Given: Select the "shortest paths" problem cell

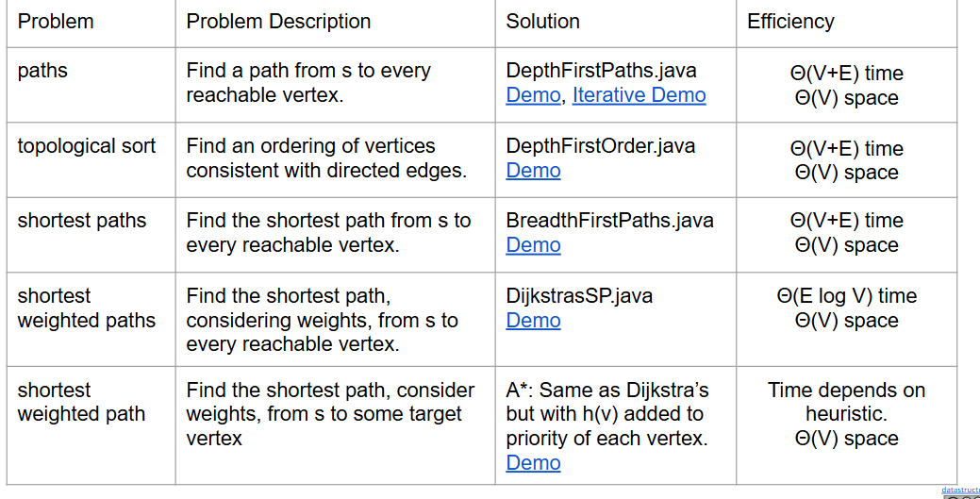Looking at the screenshot, I should (82, 221).
